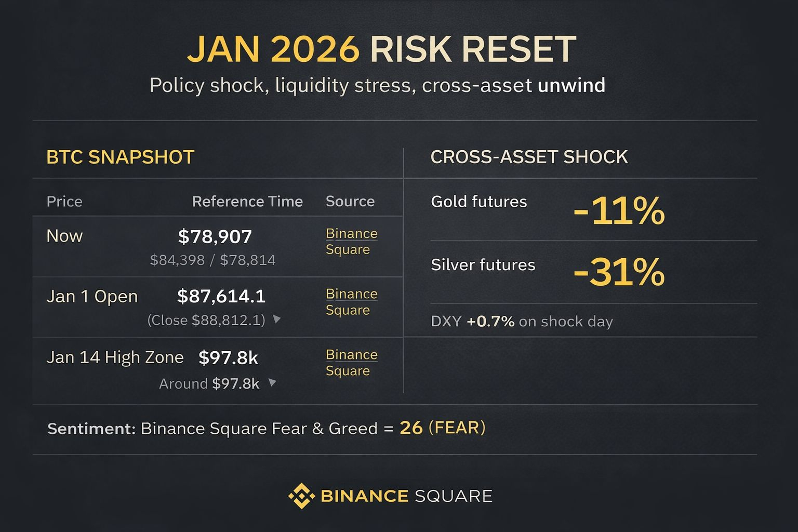Open Binance Square link in Jan 14 row

(x=351, y=363)
